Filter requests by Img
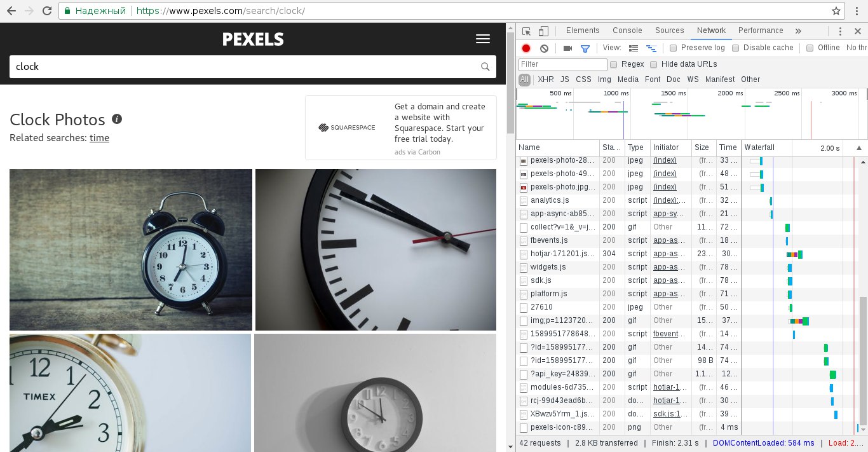868x452 pixels. [x=604, y=79]
